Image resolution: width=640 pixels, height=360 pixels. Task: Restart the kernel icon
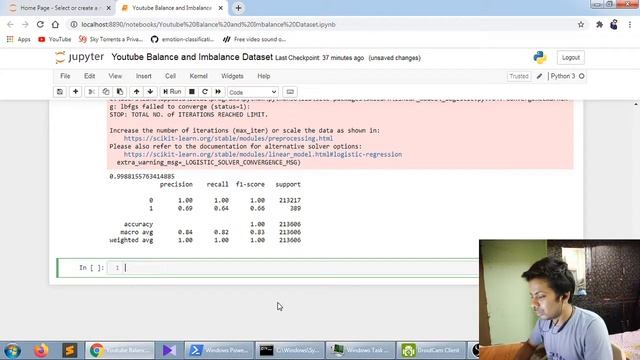point(205,92)
